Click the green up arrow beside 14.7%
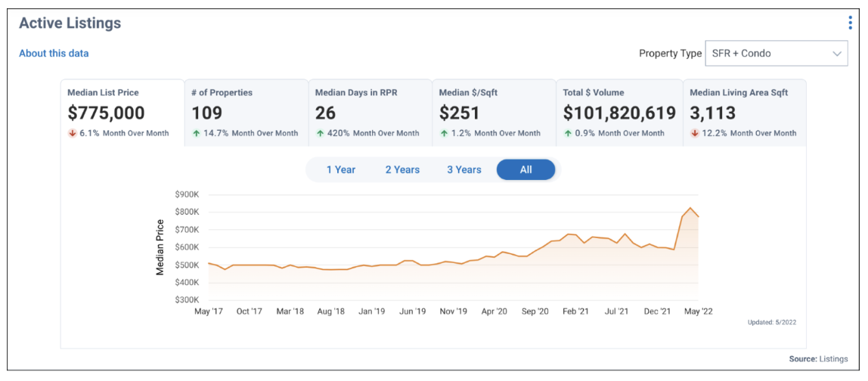 click(196, 133)
